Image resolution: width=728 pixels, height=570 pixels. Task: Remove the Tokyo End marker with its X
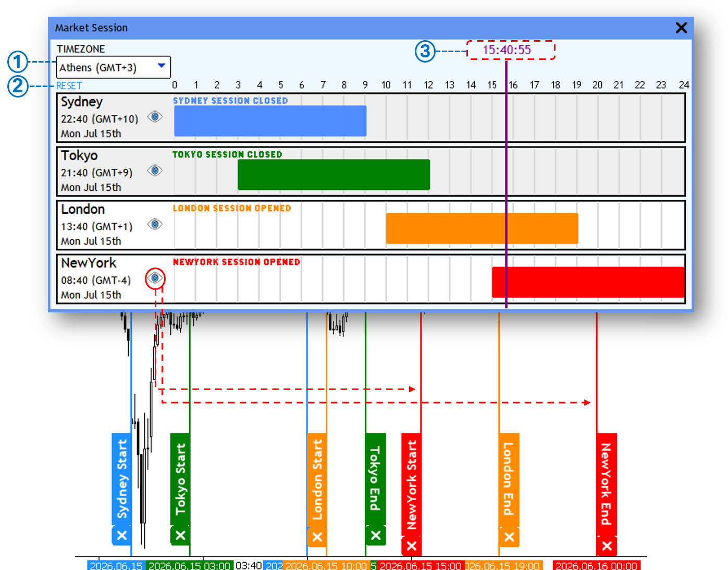coord(376,536)
